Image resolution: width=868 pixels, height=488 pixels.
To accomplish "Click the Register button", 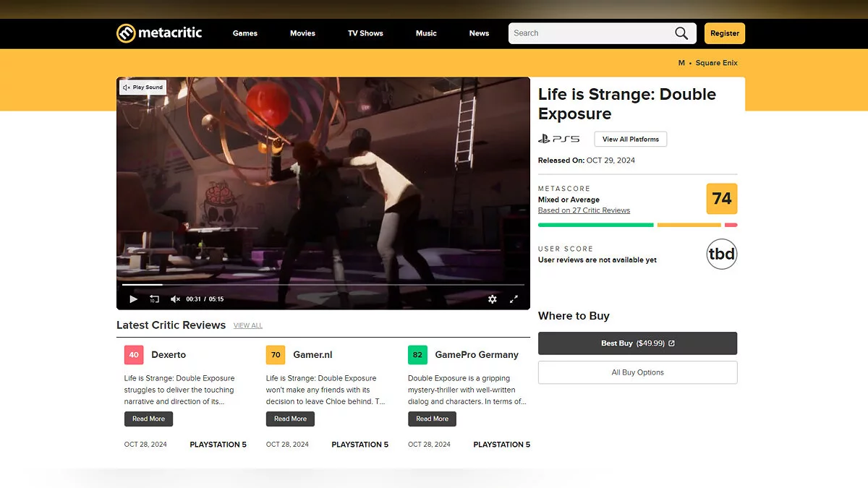I will [x=724, y=33].
